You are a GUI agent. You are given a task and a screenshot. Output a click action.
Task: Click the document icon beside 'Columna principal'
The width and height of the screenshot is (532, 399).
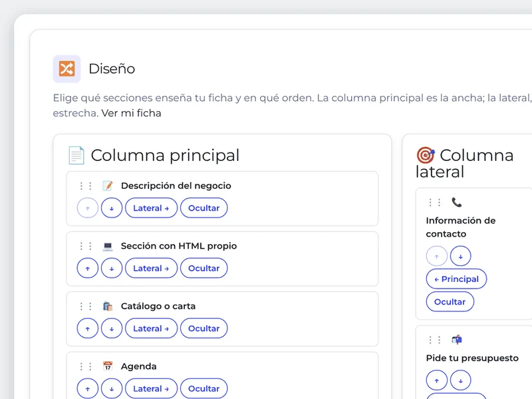[76, 156]
